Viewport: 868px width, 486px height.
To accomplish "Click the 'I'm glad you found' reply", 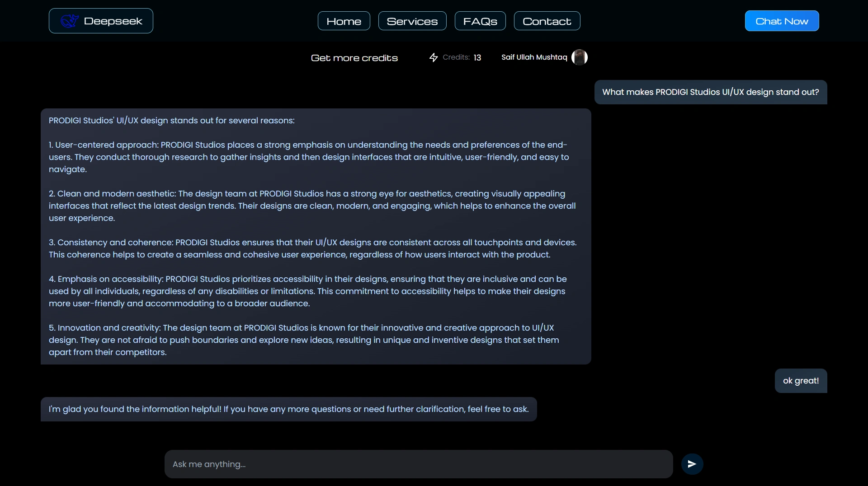I will point(289,409).
